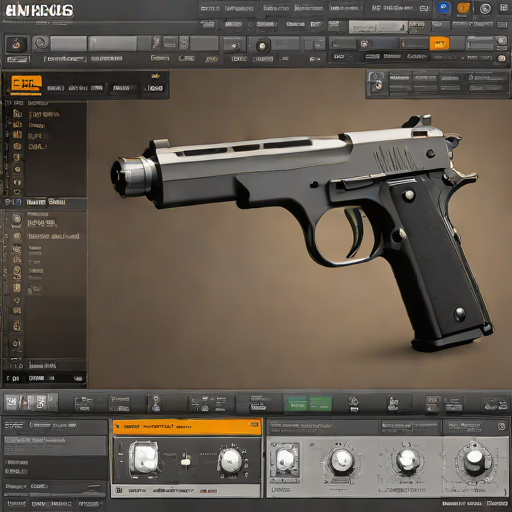The width and height of the screenshot is (512, 512).
Task: Click the small vertical slider between the dials
Action: [x=186, y=460]
